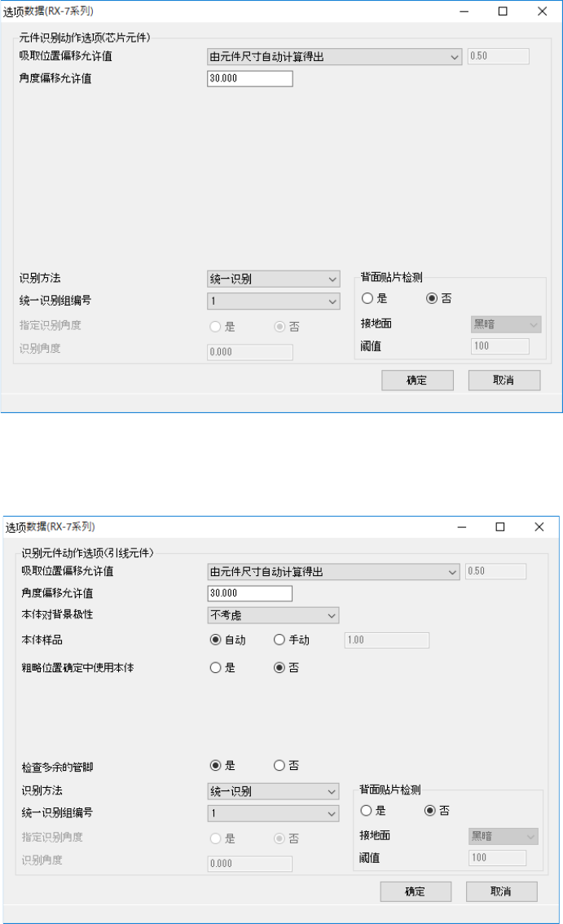Click 角度偏移允许值 field in the chip component dialog
563x924 pixels.
coord(250,78)
